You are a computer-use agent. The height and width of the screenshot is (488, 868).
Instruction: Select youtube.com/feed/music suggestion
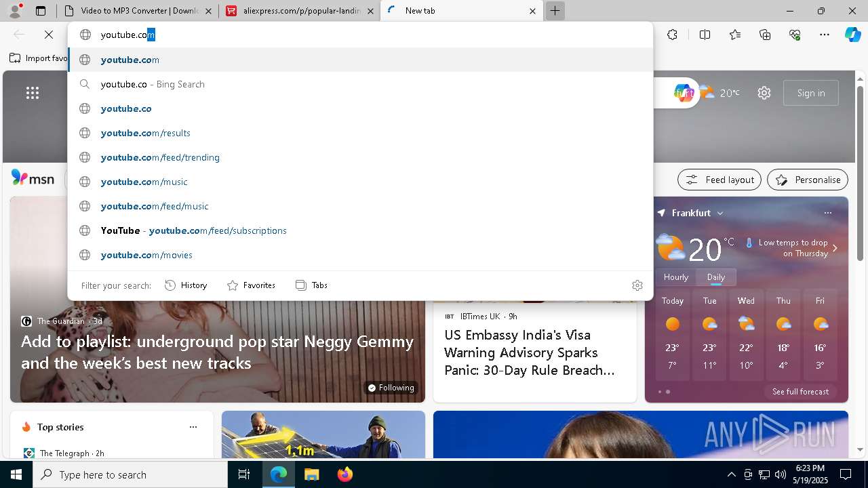[x=360, y=206]
